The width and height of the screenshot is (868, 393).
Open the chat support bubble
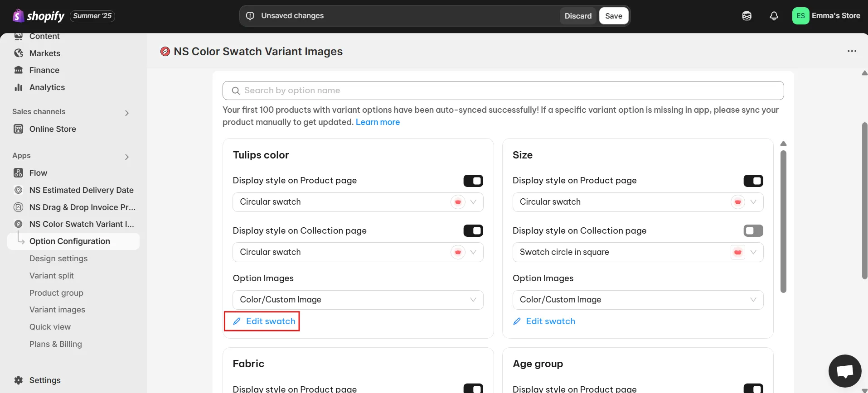(x=845, y=371)
